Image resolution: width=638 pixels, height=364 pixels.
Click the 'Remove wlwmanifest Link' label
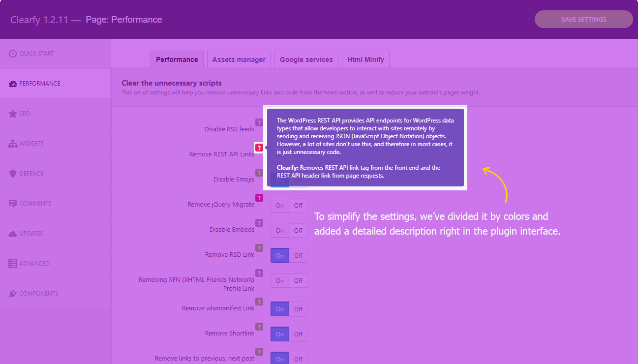click(218, 308)
